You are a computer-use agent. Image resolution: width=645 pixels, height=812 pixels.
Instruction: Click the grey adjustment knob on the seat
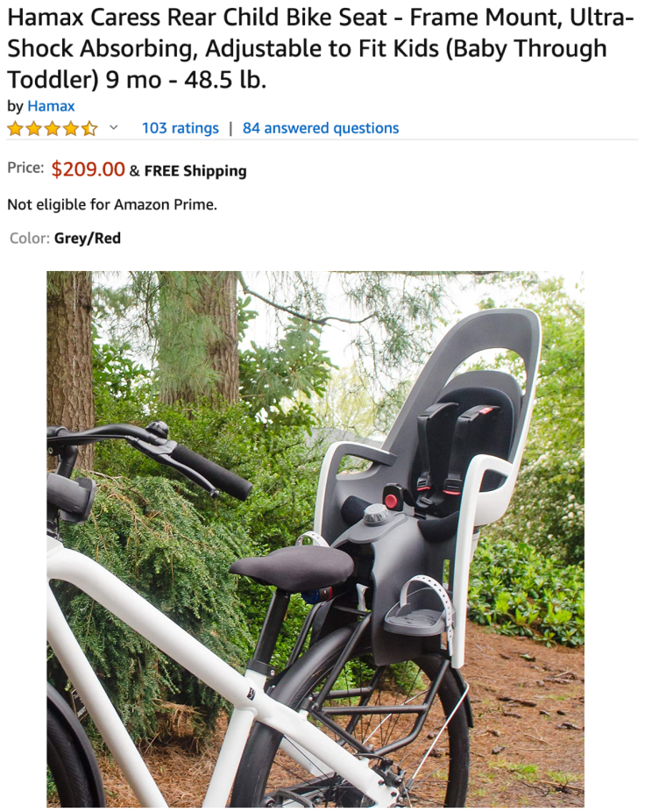pyautogui.click(x=374, y=516)
